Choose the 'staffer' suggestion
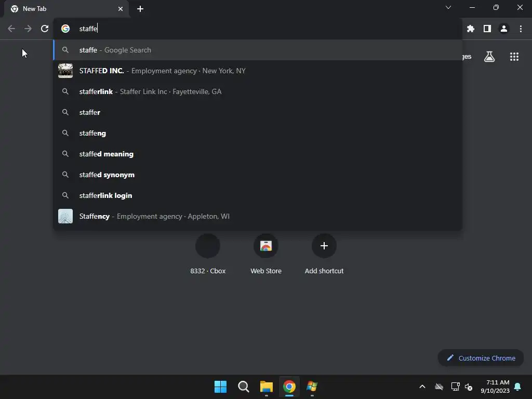 [258, 112]
